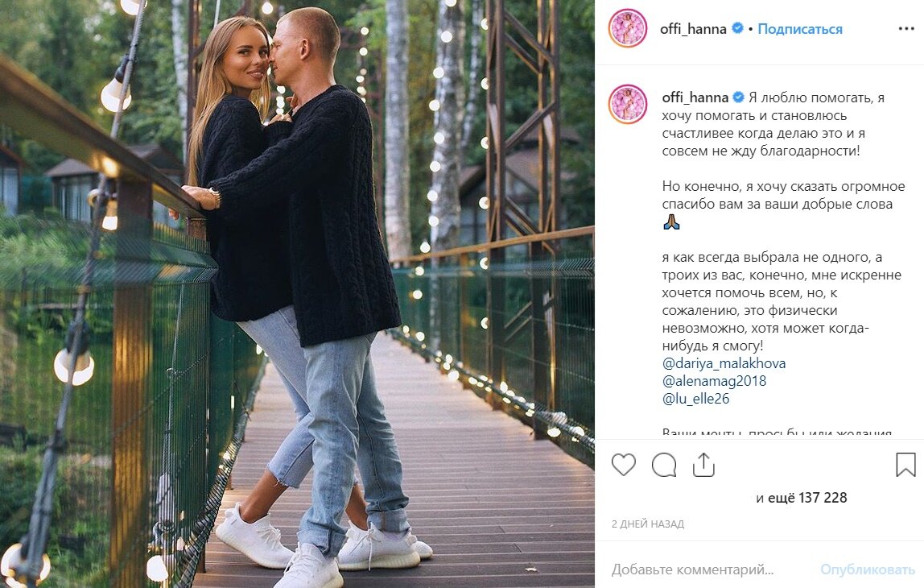
Task: Like the post with the heart icon
Action: [624, 465]
